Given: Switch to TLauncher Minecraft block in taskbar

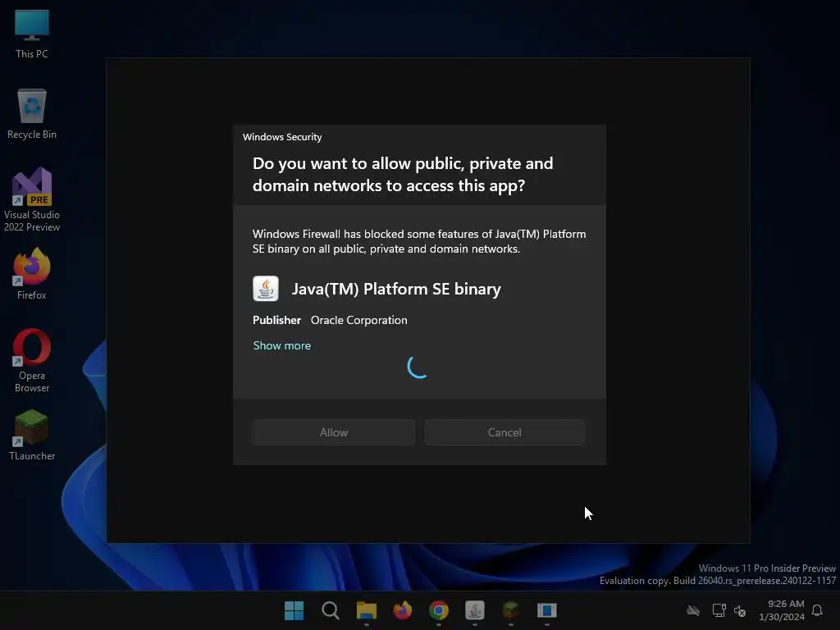Looking at the screenshot, I should (510, 610).
